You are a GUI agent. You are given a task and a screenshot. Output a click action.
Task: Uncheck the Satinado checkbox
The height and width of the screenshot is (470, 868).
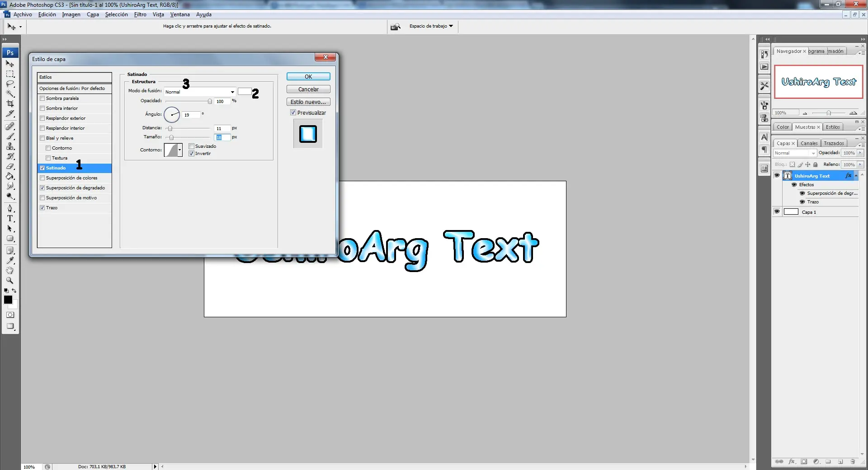click(42, 168)
